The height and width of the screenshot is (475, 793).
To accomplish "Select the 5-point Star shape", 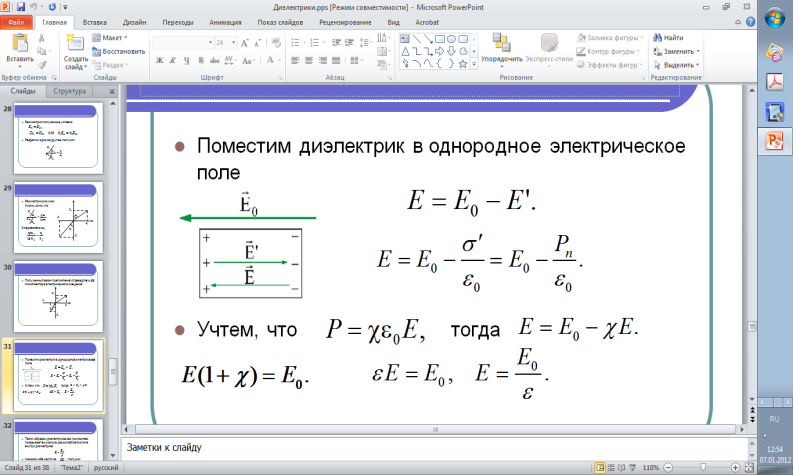I will click(x=462, y=64).
